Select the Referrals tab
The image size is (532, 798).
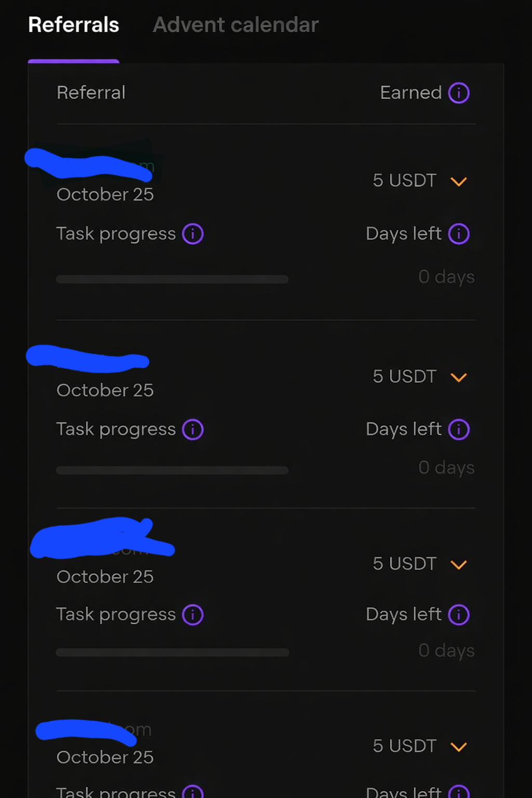tap(74, 25)
